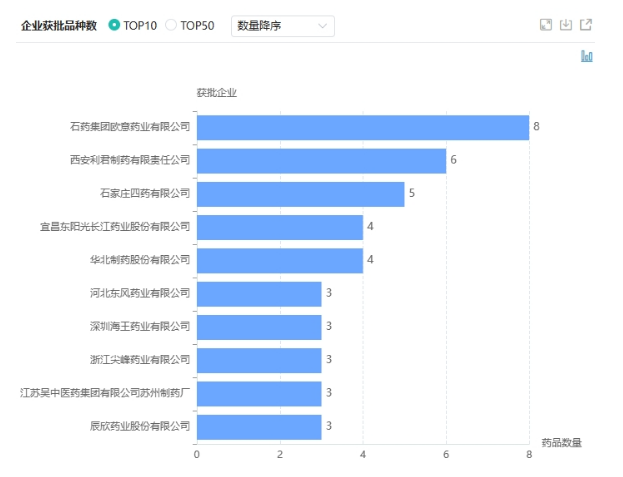Screen dimensions: 623x477
Task: Click the bar for 深圳海王药业有限公司
Action: [259, 328]
